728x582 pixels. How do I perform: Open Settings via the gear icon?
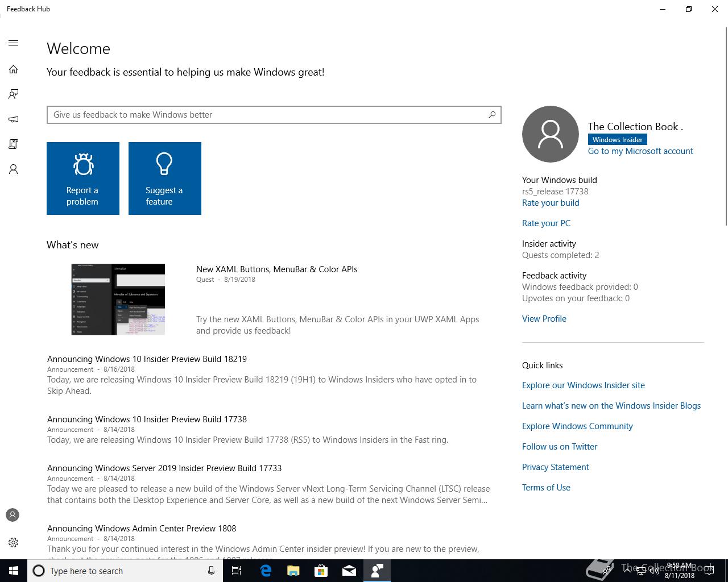tap(14, 542)
